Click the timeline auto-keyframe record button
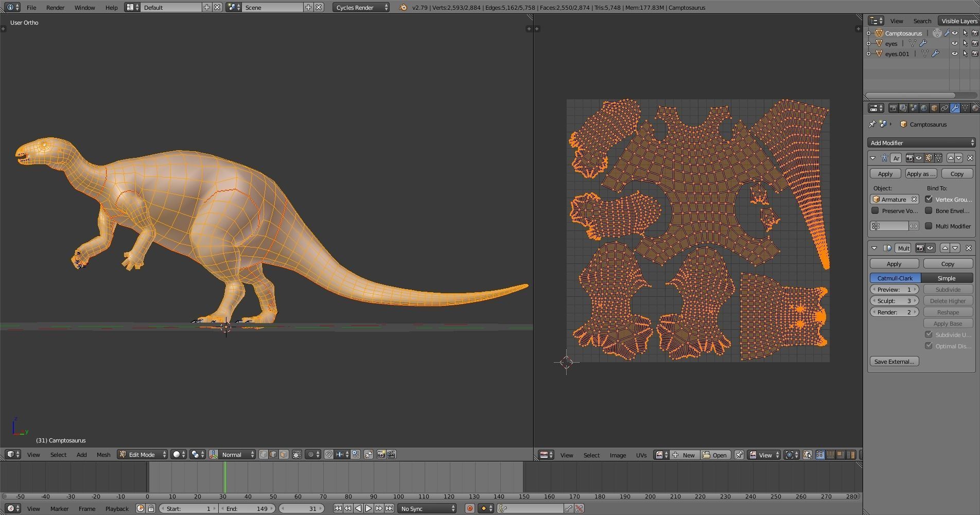The image size is (980, 515). [469, 508]
